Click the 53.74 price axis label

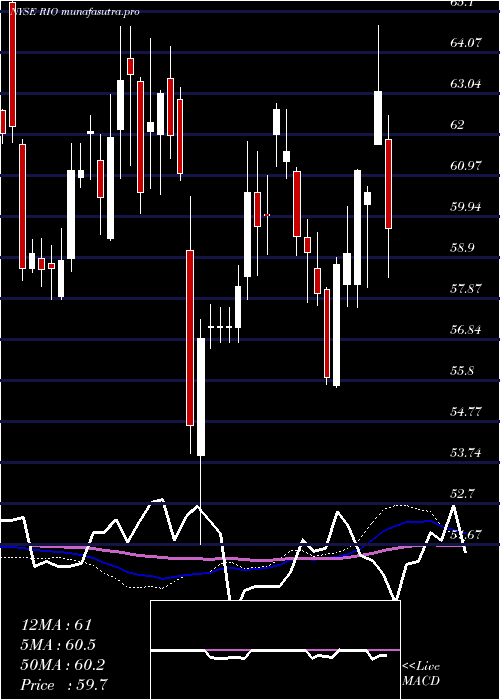click(x=466, y=453)
